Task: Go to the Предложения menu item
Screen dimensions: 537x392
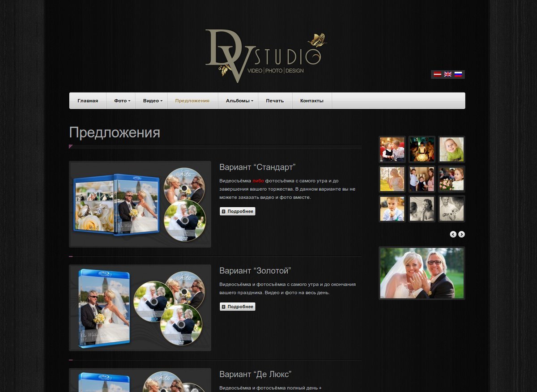Action: tap(192, 101)
